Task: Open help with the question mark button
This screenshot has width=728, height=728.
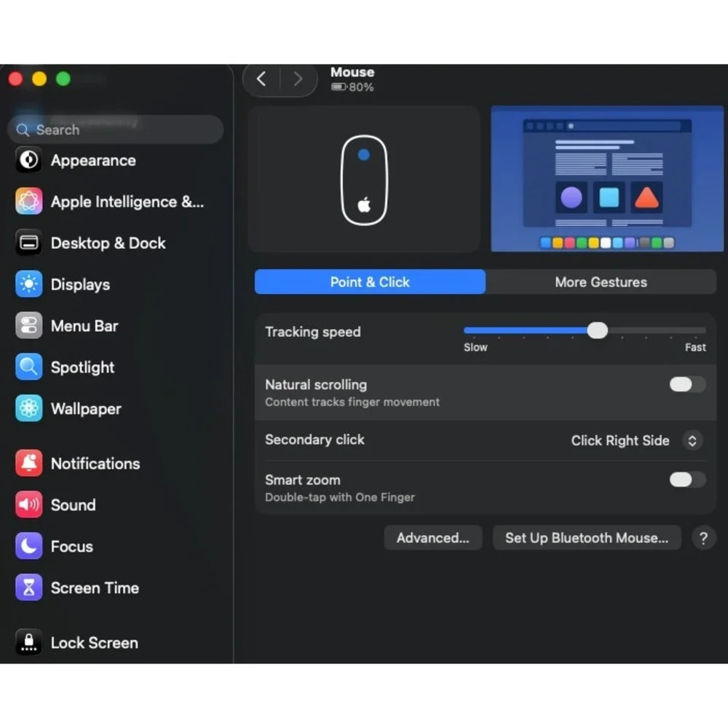Action: point(703,538)
